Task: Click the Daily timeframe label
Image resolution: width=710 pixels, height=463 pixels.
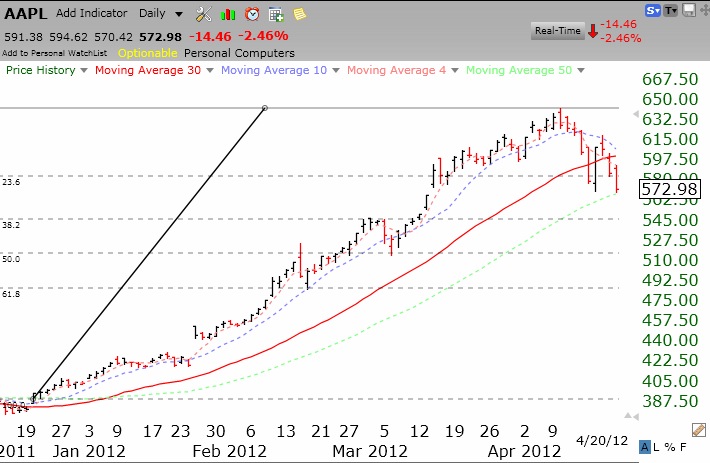Action: tap(152, 14)
